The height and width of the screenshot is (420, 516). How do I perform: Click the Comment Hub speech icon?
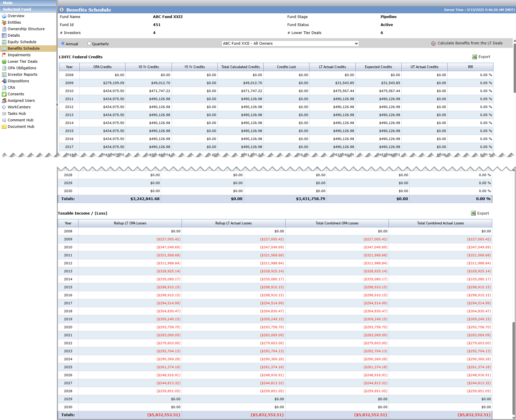(4, 120)
